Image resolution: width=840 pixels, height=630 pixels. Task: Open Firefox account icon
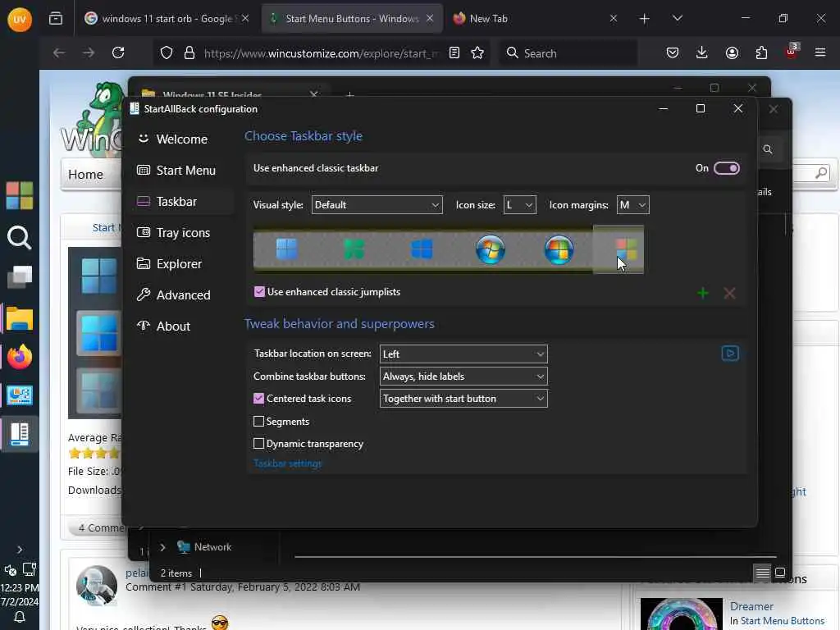[732, 53]
